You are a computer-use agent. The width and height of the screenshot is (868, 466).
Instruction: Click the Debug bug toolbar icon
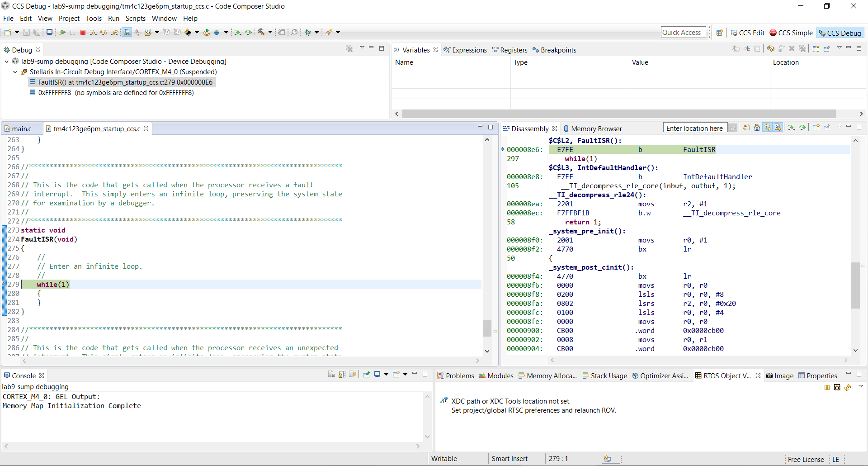coord(308,32)
